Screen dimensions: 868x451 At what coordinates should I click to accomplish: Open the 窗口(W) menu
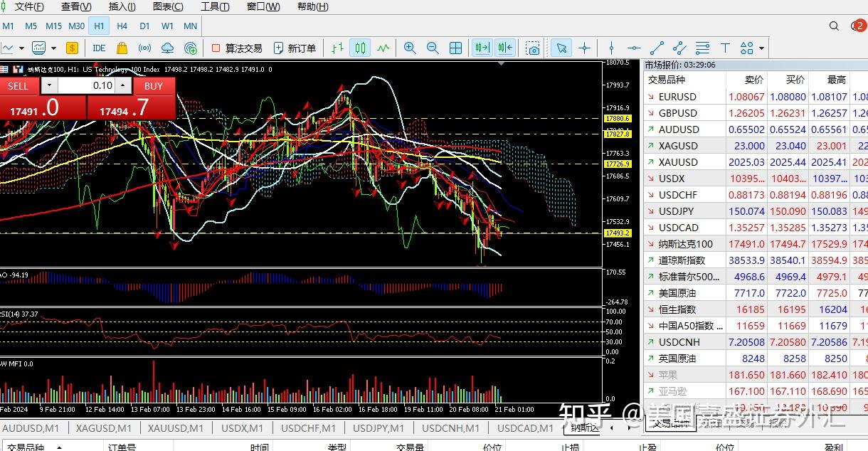(x=263, y=6)
